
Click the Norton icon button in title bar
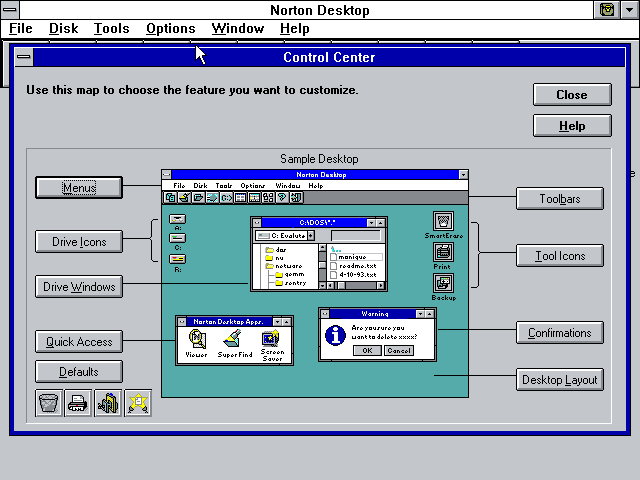pos(607,10)
